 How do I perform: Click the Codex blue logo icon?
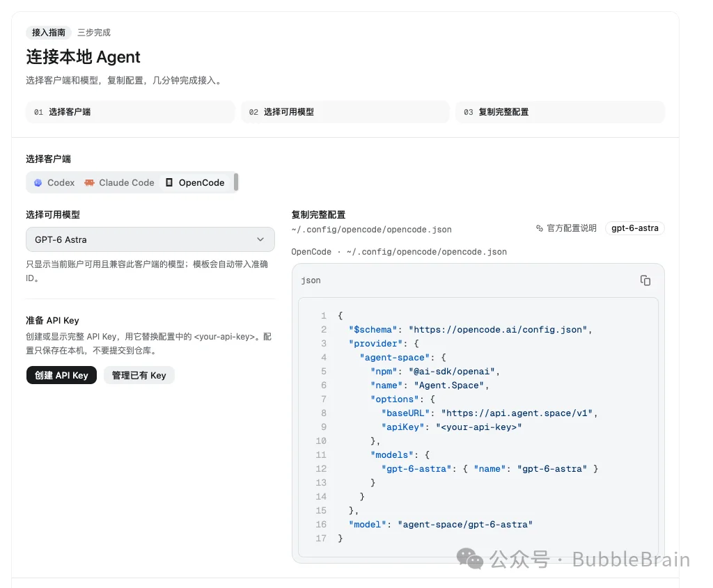pos(38,183)
